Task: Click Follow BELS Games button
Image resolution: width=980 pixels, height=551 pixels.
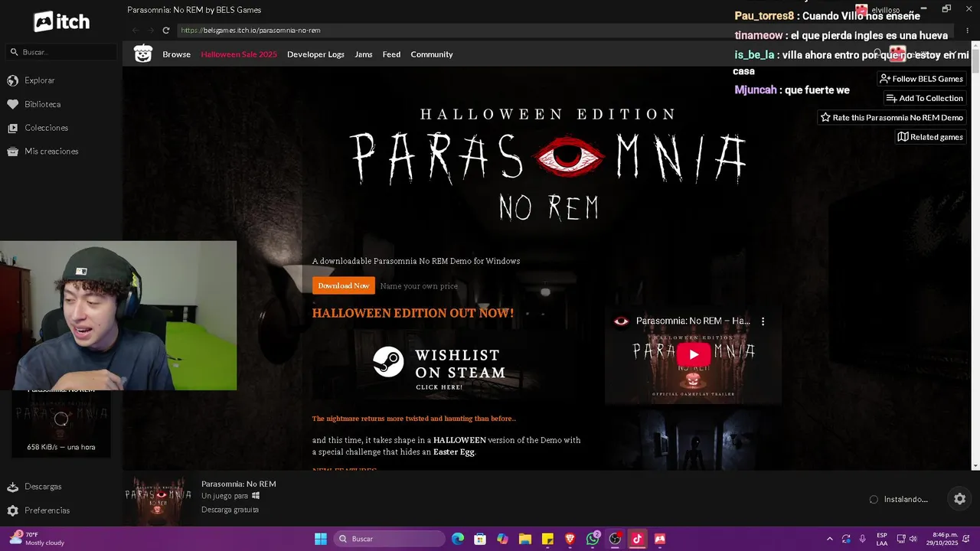Action: click(x=921, y=79)
